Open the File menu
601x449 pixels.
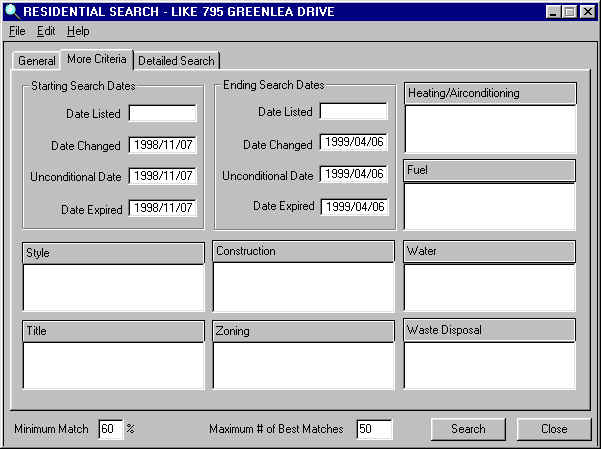[16, 31]
